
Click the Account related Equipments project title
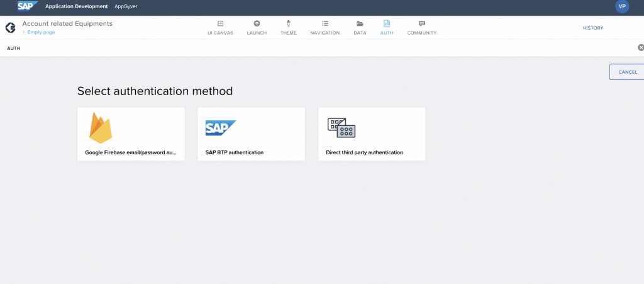click(x=67, y=24)
